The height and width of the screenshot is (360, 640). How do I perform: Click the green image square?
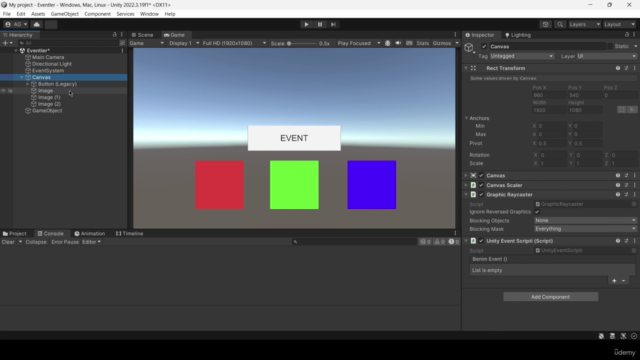click(x=294, y=185)
